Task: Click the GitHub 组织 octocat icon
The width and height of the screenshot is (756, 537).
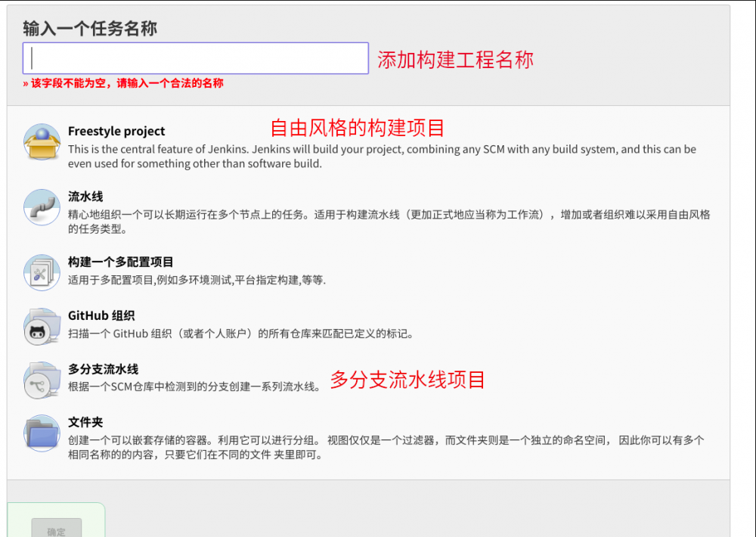Action: [42, 327]
